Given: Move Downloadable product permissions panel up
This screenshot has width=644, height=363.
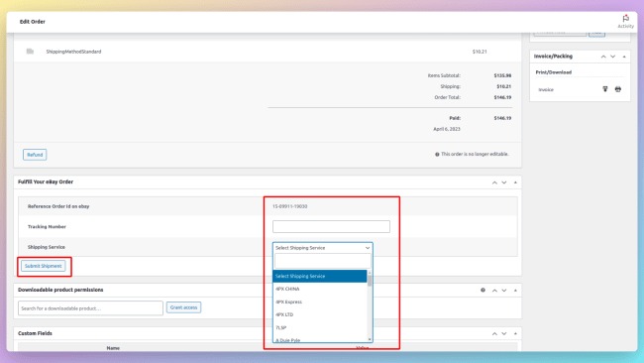Looking at the screenshot, I should coord(494,291).
